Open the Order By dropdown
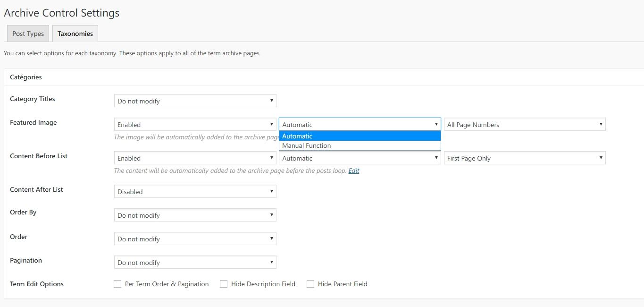 195,215
